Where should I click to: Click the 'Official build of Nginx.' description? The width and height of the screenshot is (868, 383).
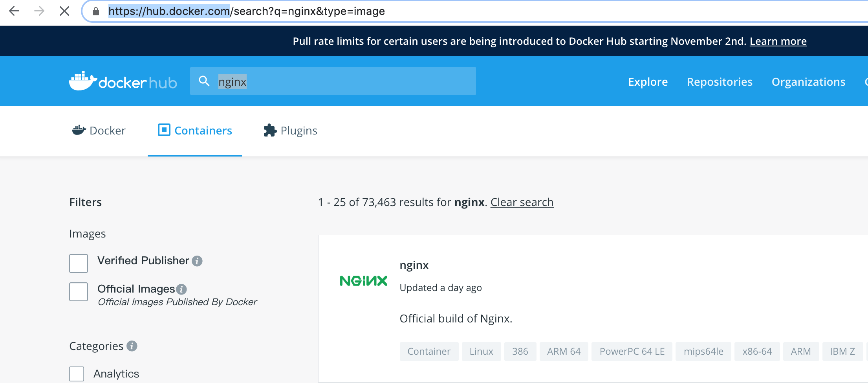click(456, 319)
